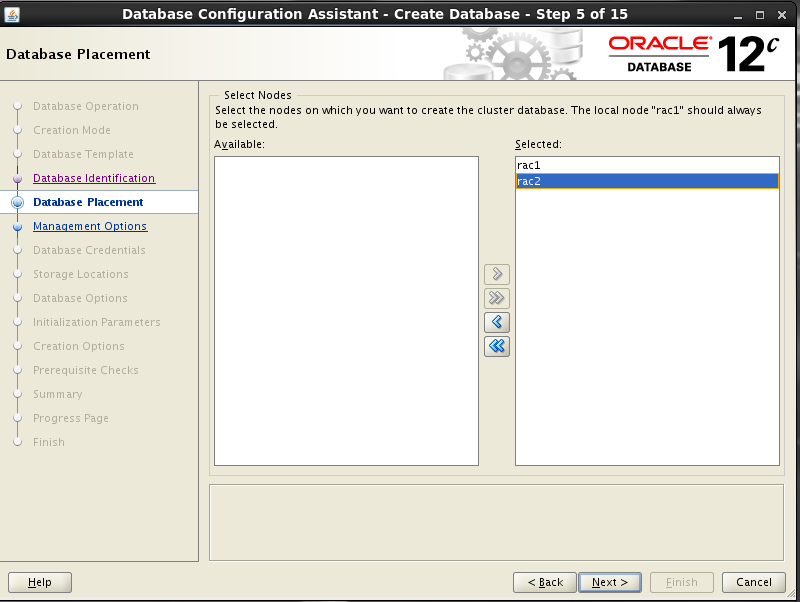800x602 pixels.
Task: Click the disabled Finish button
Action: pos(681,582)
